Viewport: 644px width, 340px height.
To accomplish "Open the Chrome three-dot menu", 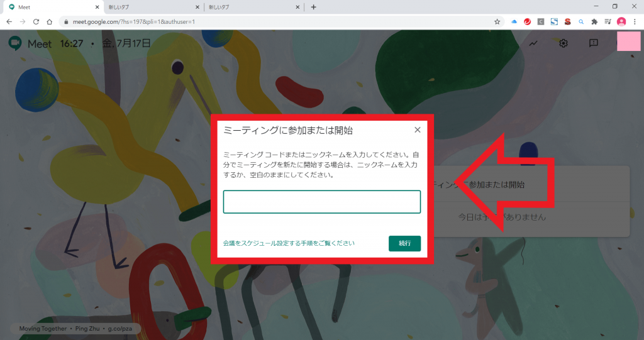I will (x=635, y=22).
